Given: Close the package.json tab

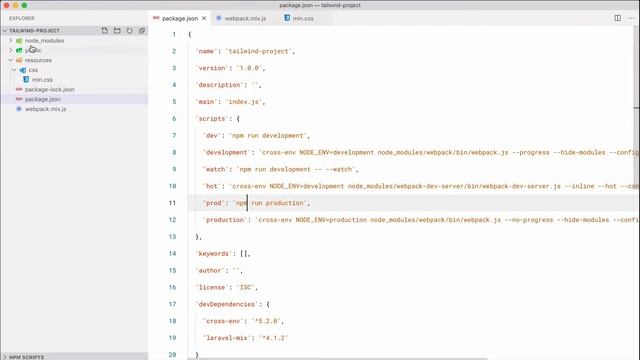Looking at the screenshot, I should (204, 18).
